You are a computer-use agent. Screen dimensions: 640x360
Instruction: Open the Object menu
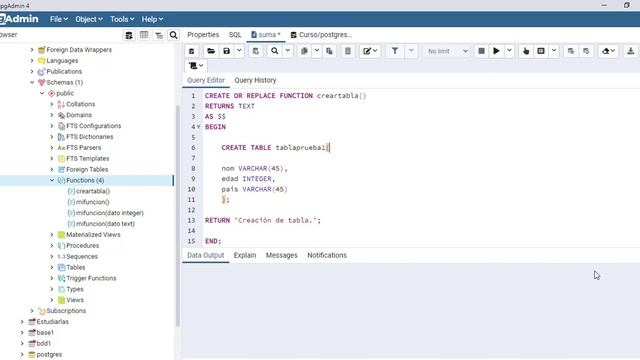pos(89,19)
